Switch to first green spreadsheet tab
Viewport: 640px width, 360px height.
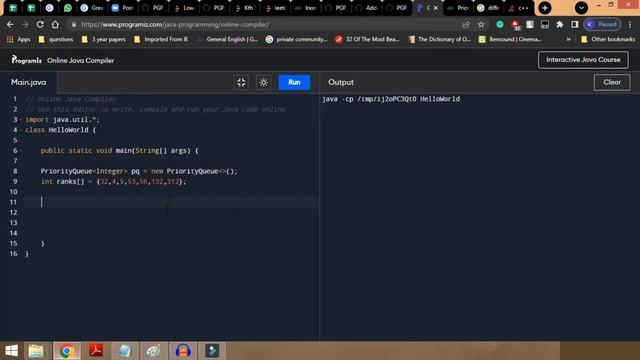pos(13,8)
